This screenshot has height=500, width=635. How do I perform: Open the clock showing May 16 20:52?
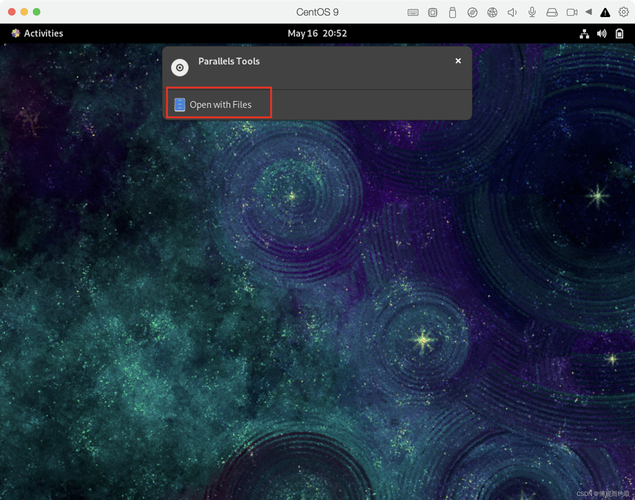[x=317, y=33]
